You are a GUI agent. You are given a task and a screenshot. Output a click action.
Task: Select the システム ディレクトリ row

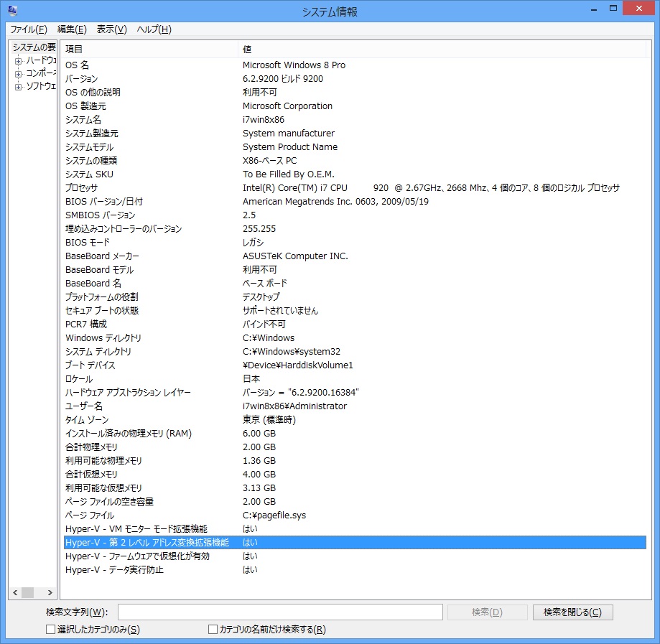point(355,352)
